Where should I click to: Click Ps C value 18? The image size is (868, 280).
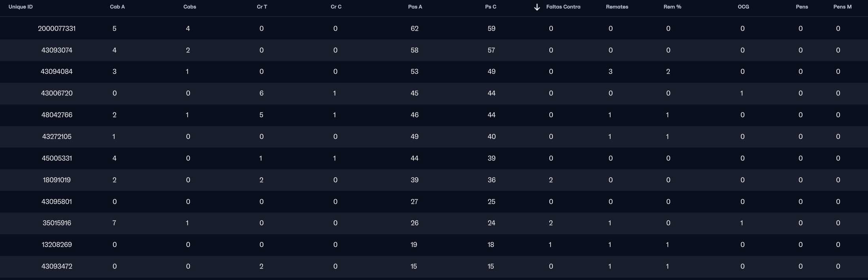[491, 245]
